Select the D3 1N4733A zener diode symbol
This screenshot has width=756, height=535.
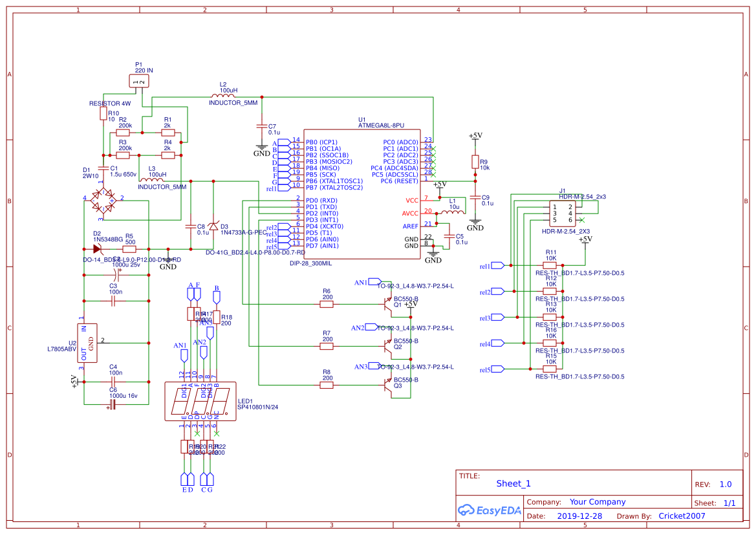pos(213,226)
